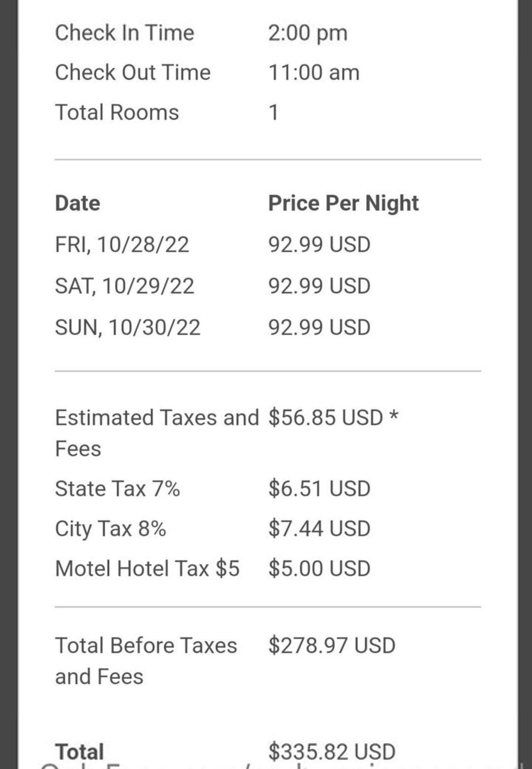Select the SUN, 10/30/22 date row
Viewport: 532px width, 769px height.
(x=128, y=327)
